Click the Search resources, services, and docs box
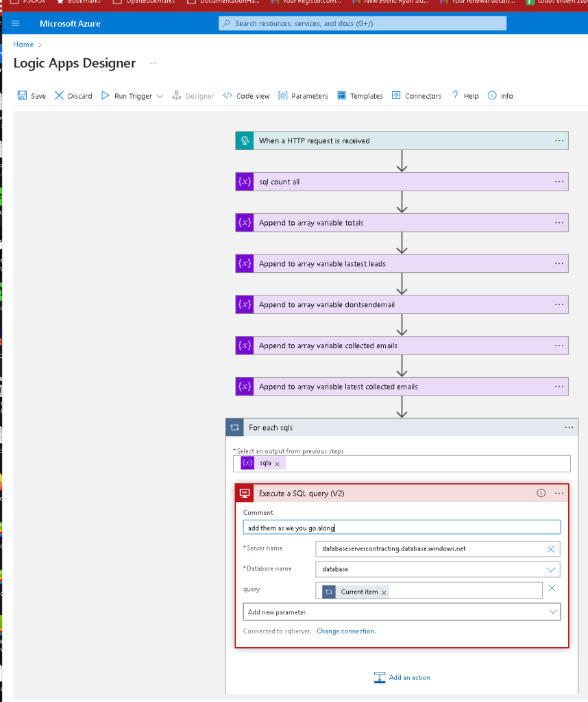588x702 pixels. pos(363,23)
